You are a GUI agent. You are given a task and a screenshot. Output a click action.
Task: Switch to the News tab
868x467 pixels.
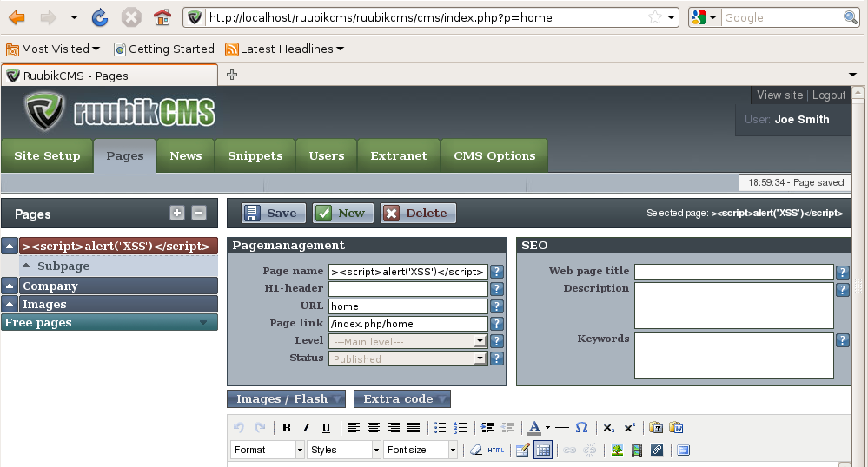pos(185,156)
